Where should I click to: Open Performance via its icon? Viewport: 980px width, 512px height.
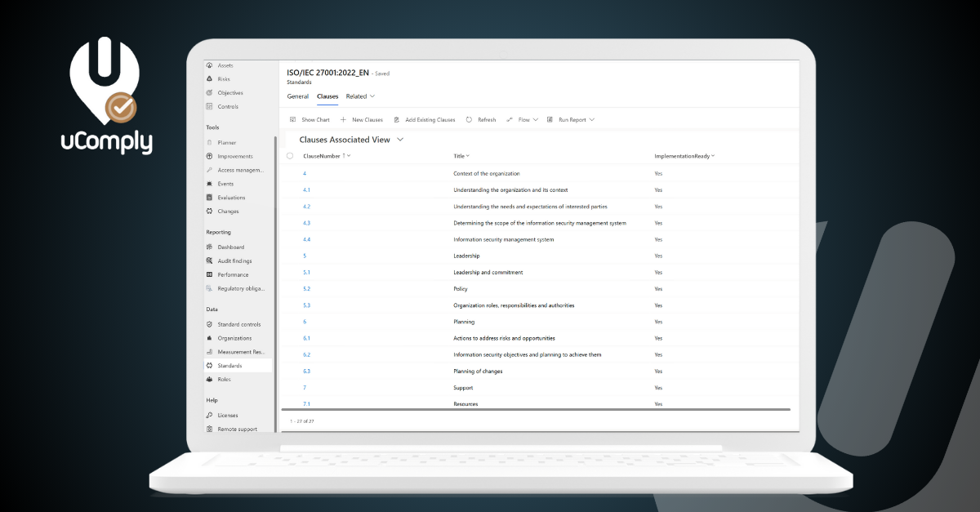pos(209,274)
